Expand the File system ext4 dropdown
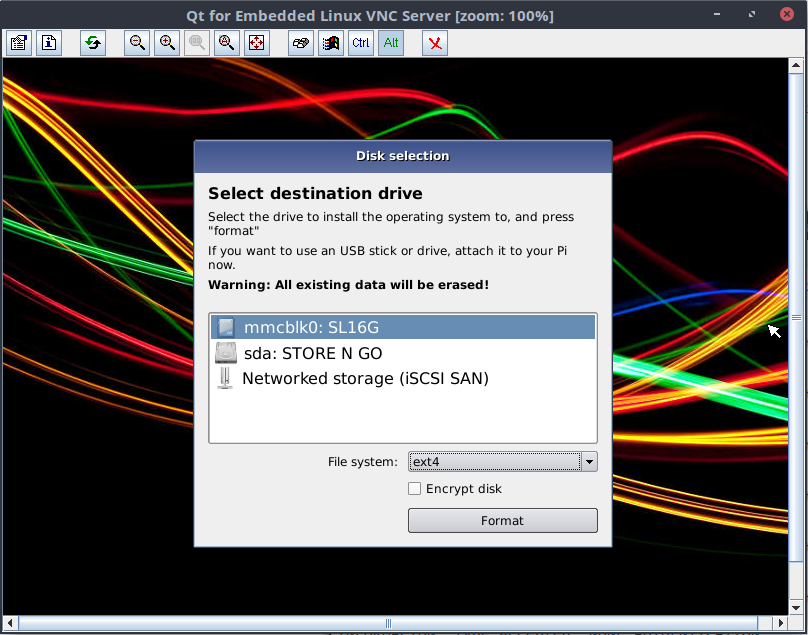The width and height of the screenshot is (808, 635). [x=589, y=461]
